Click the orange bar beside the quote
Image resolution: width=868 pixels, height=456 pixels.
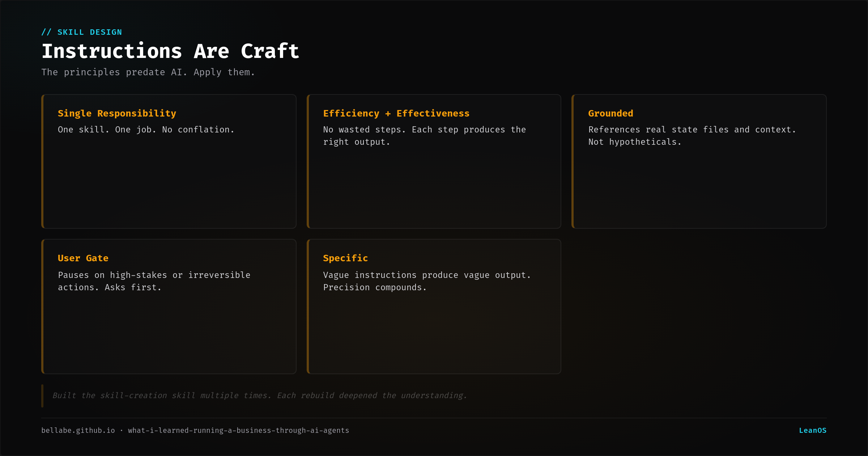[x=42, y=396]
